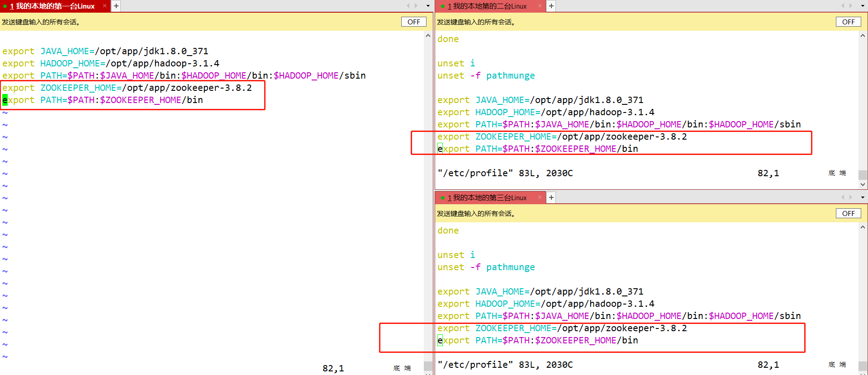Screen dimensions: 868x375
Task: Click scrollbar thumb in second Linux pane
Action: tap(863, 175)
